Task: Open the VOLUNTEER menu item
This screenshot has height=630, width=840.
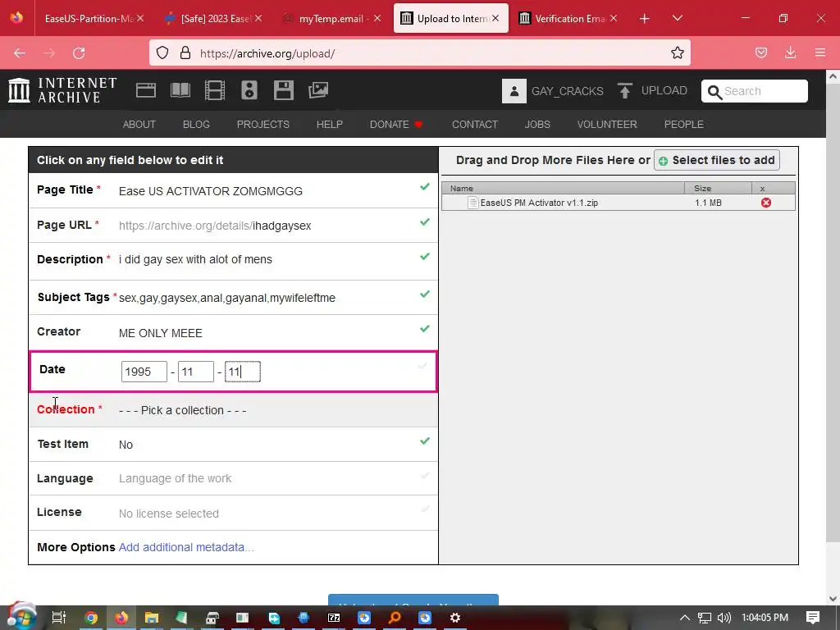Action: (607, 125)
